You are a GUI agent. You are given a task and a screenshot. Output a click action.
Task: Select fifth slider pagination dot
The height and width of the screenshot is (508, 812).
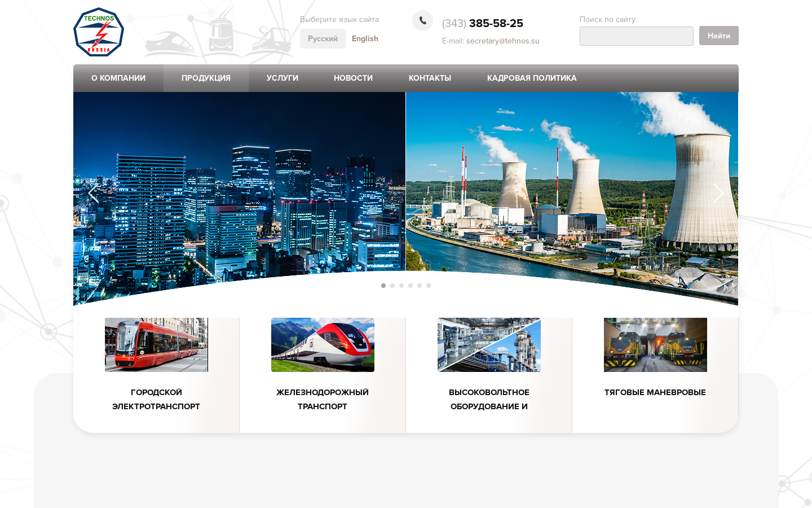click(x=420, y=286)
